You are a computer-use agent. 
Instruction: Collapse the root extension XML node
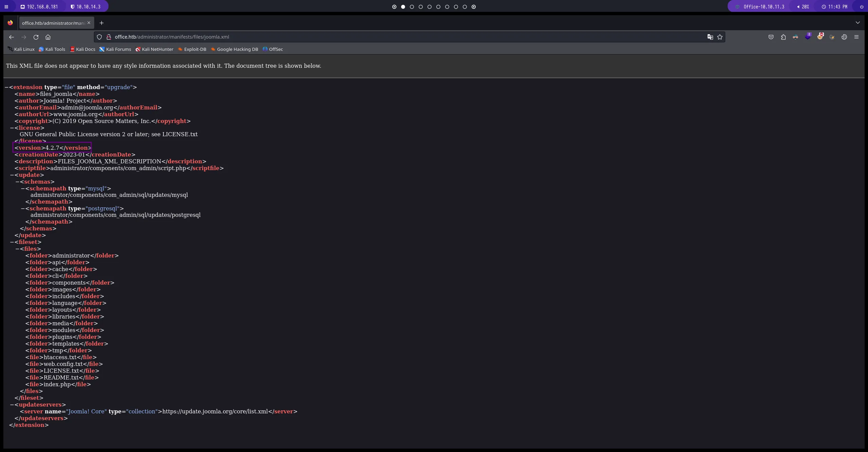pyautogui.click(x=7, y=87)
